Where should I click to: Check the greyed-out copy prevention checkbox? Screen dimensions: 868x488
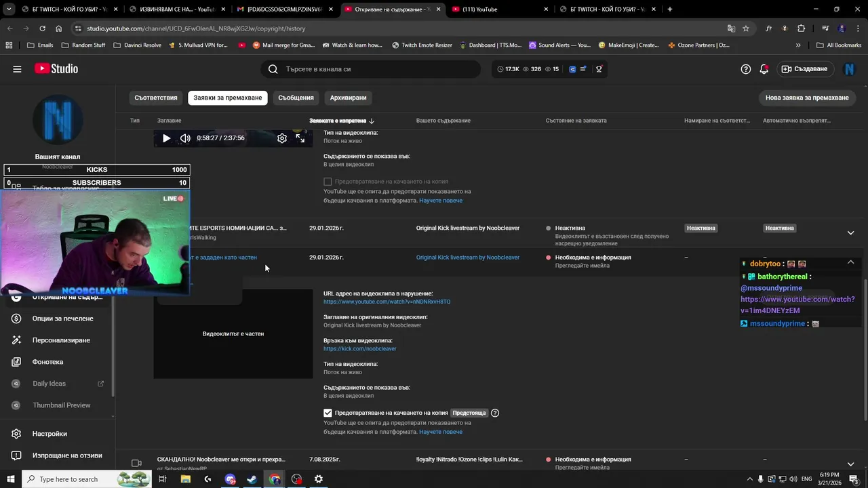point(328,182)
